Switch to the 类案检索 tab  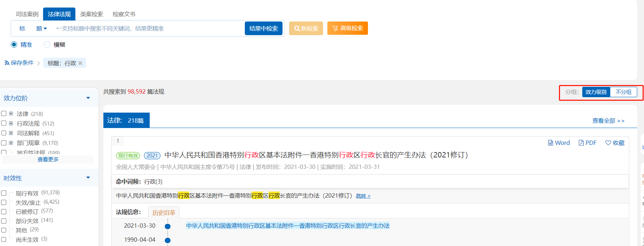tap(92, 14)
